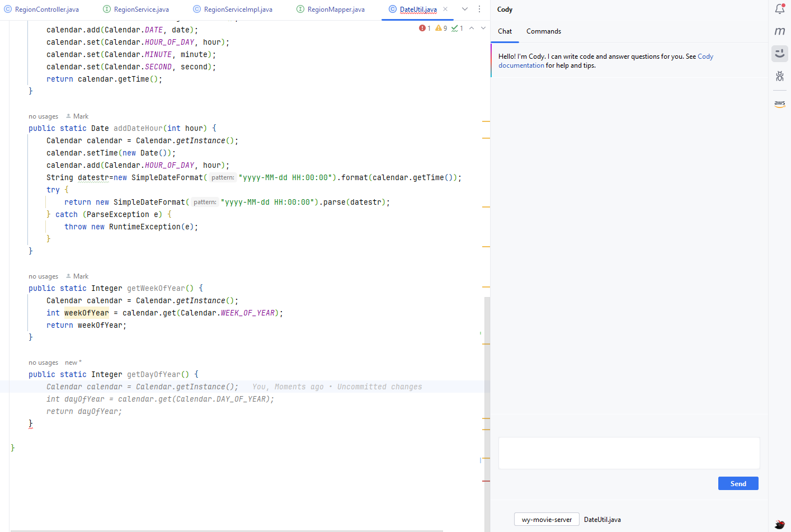Click the yellow warnings count icon

[x=441, y=28]
